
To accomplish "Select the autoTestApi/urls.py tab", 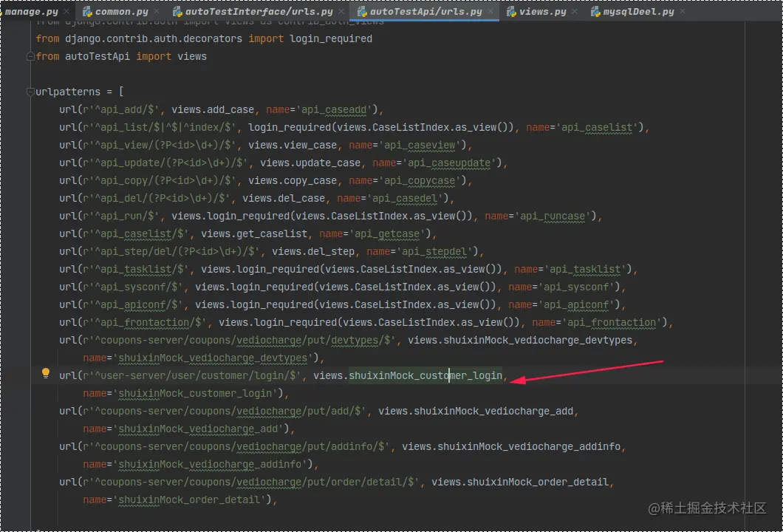I will point(426,11).
